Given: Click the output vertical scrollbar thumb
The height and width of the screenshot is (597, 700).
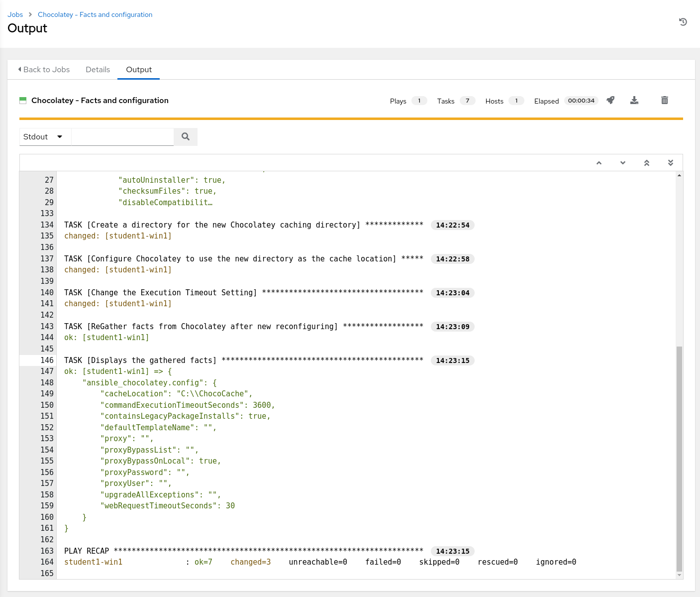Looking at the screenshot, I should point(679,458).
